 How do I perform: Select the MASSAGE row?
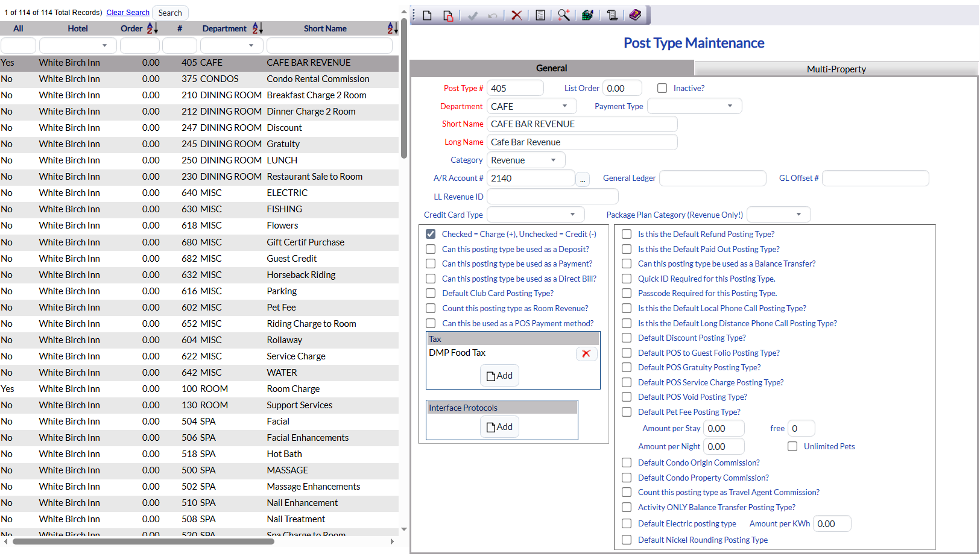(x=199, y=470)
